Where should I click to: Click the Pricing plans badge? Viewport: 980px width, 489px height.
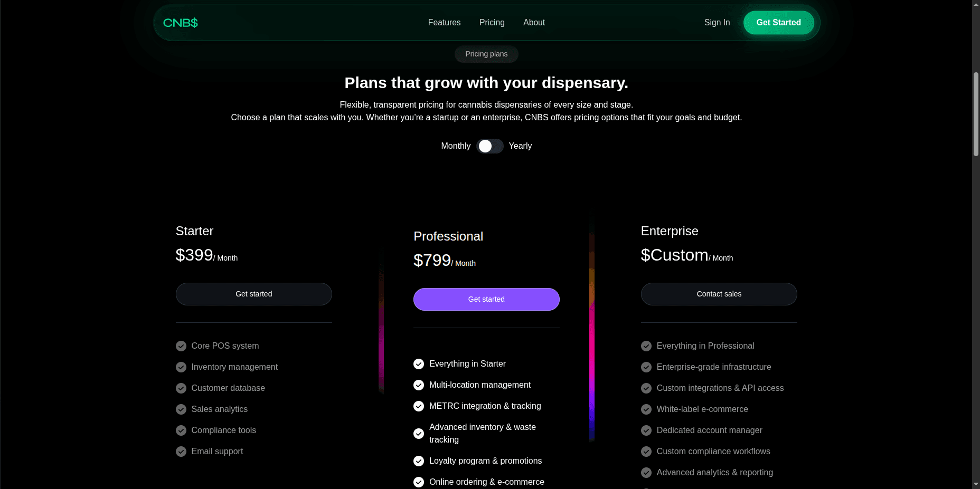tap(486, 54)
